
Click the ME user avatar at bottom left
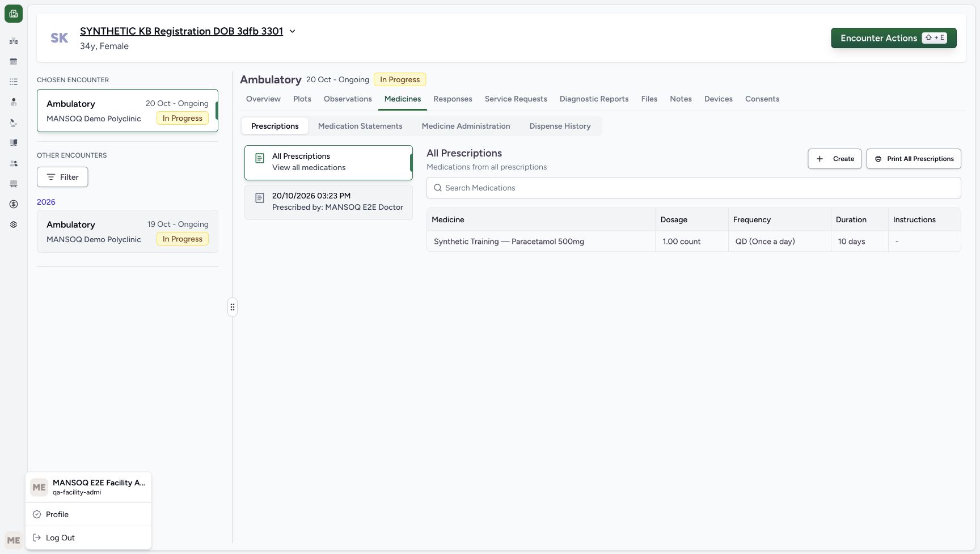[x=14, y=540]
